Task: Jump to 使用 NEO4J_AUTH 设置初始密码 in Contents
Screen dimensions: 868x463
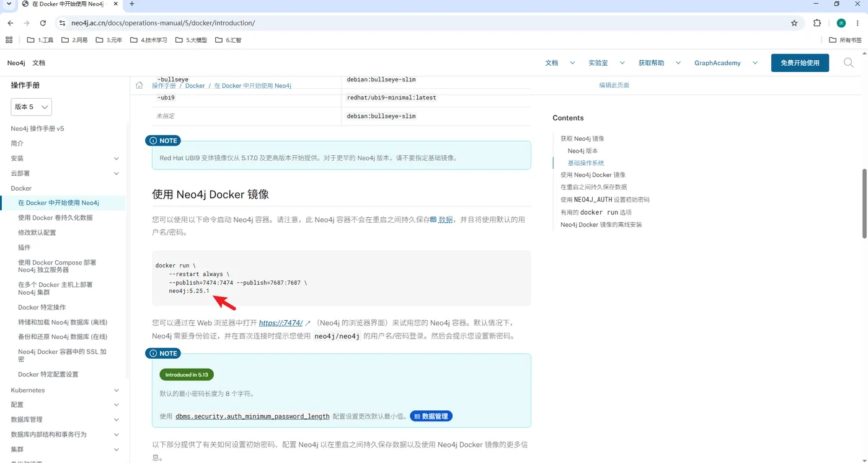Action: tap(605, 200)
